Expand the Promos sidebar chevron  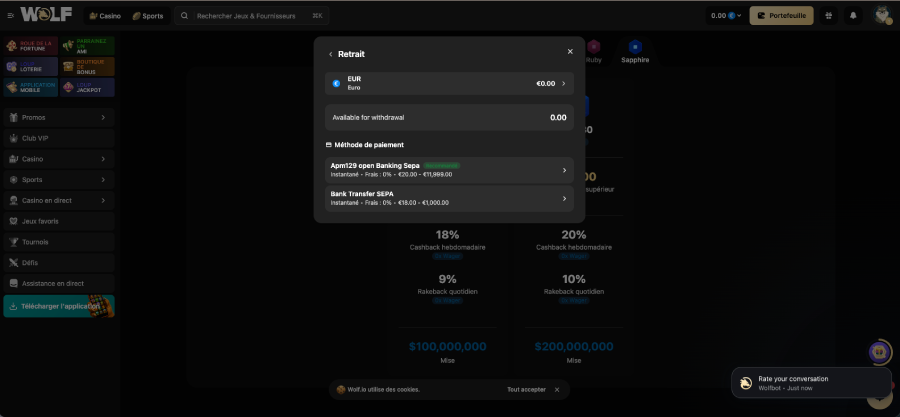[x=103, y=118]
